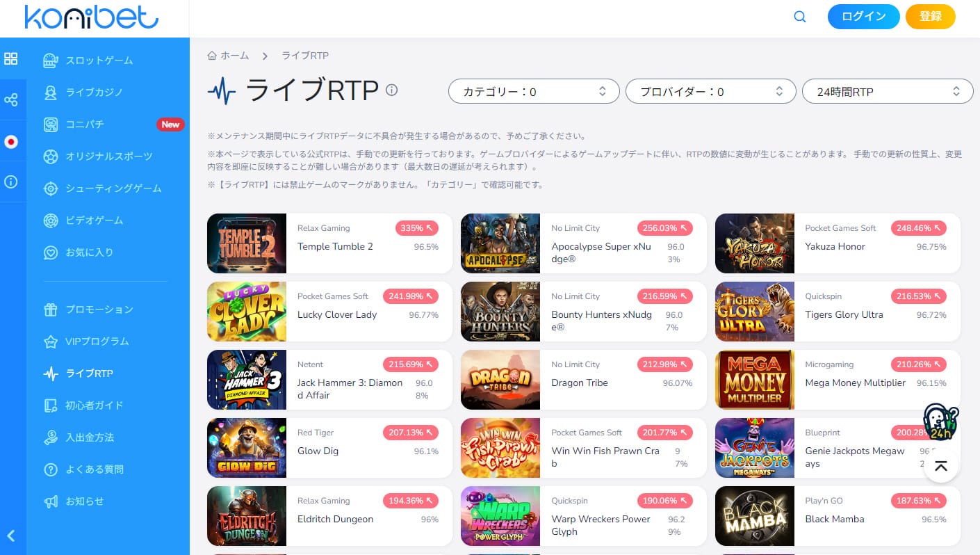Image resolution: width=980 pixels, height=555 pixels.
Task: Open the grid apps icon in left rail
Action: (x=11, y=59)
